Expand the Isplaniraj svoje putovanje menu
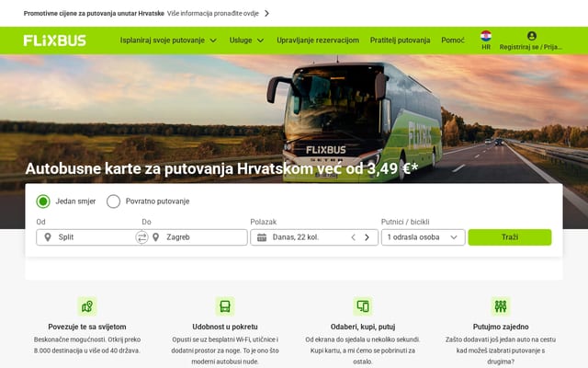Image resolution: width=588 pixels, height=368 pixels. (168, 40)
